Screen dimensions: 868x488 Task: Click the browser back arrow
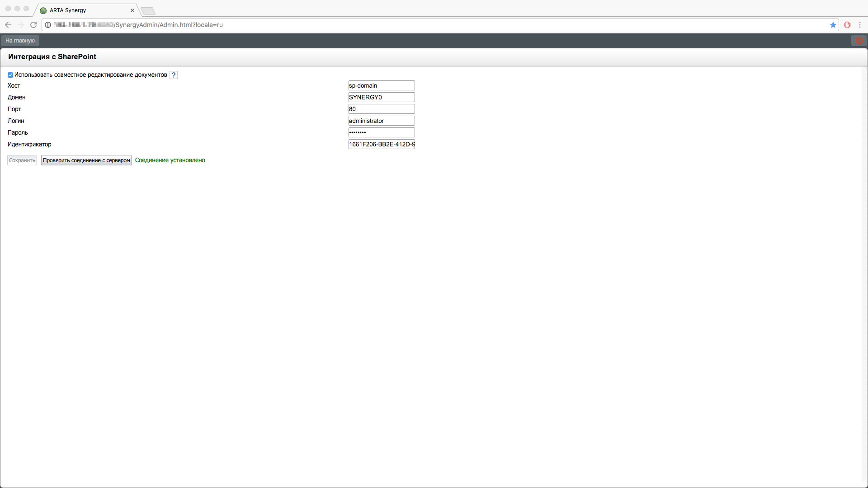pos(8,25)
